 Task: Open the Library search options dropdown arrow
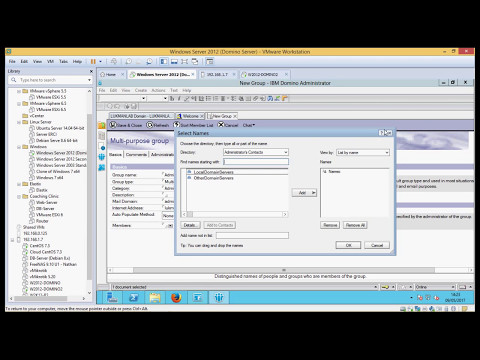point(89,80)
